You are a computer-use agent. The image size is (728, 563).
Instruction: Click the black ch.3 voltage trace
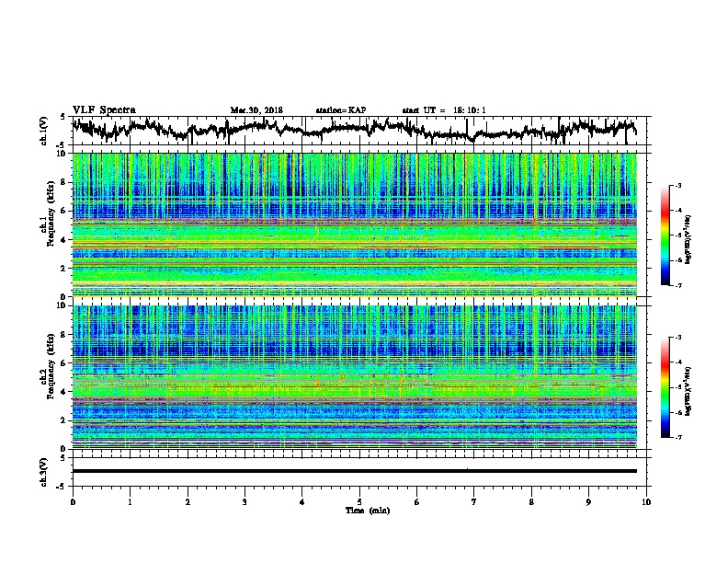(x=354, y=471)
